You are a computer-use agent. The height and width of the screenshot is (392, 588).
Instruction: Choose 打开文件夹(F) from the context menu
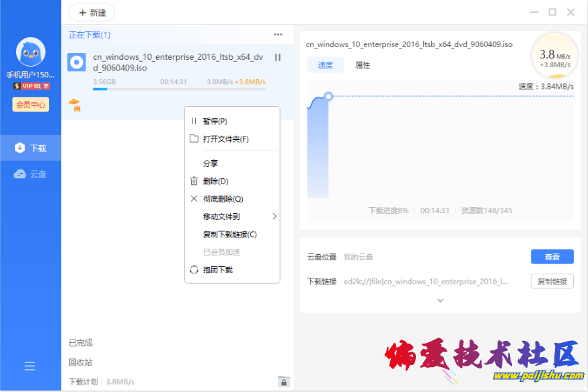click(225, 139)
